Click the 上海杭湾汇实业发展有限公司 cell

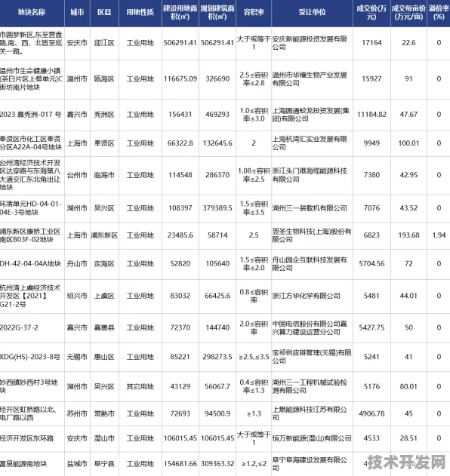click(310, 143)
